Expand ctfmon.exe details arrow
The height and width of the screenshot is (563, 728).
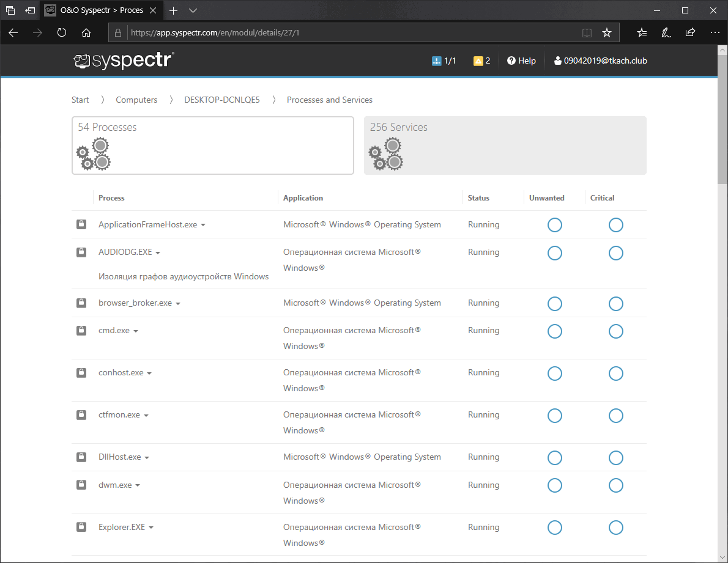pyautogui.click(x=146, y=416)
